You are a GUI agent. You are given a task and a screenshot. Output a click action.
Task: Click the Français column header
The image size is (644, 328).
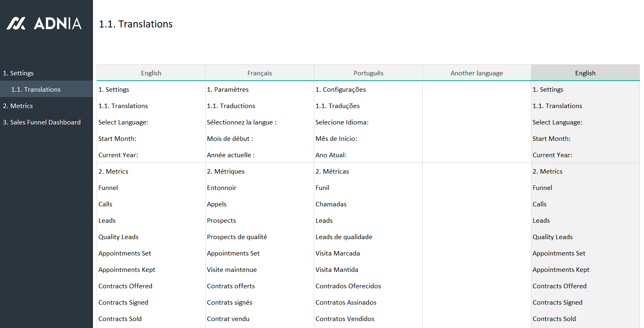[259, 73]
